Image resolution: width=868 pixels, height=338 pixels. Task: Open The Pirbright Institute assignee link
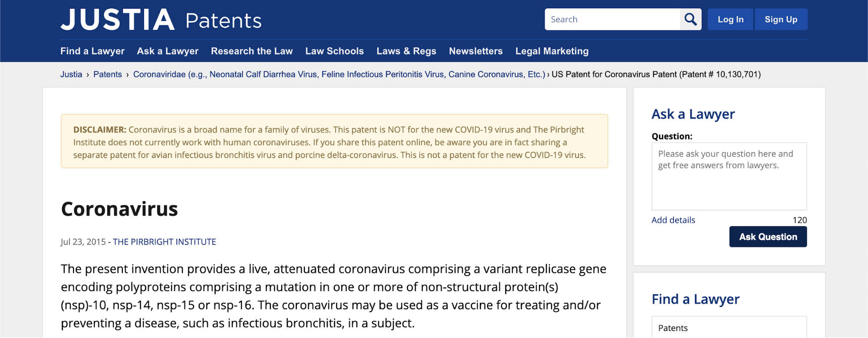tap(165, 242)
